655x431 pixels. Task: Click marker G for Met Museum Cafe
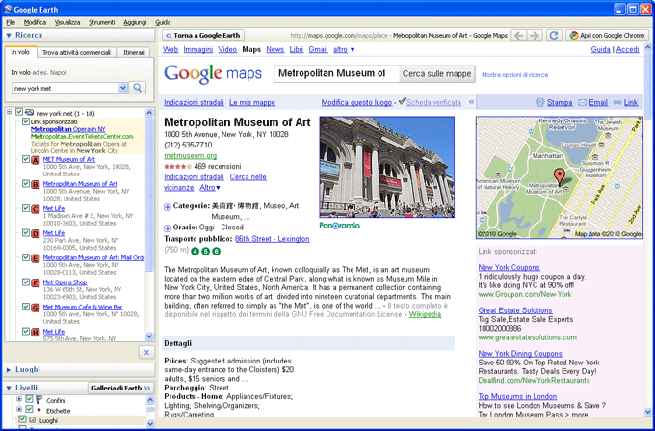pyautogui.click(x=36, y=307)
